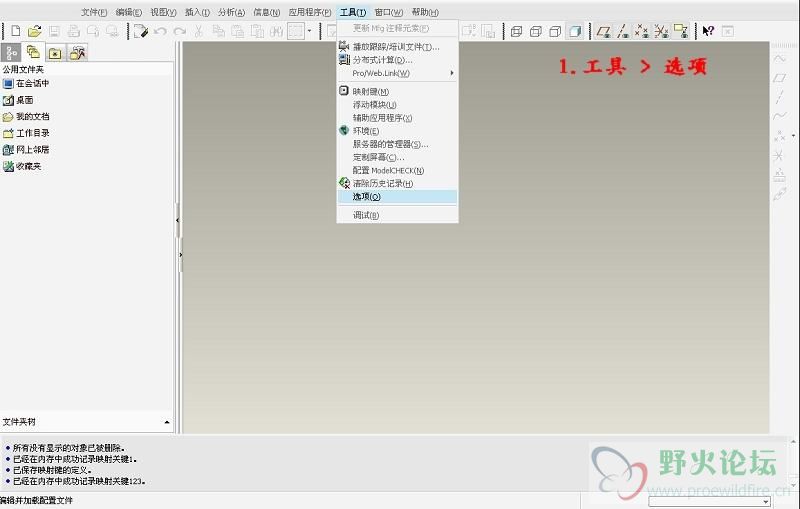Select 清除历史记录(H) menu entry

(x=397, y=184)
